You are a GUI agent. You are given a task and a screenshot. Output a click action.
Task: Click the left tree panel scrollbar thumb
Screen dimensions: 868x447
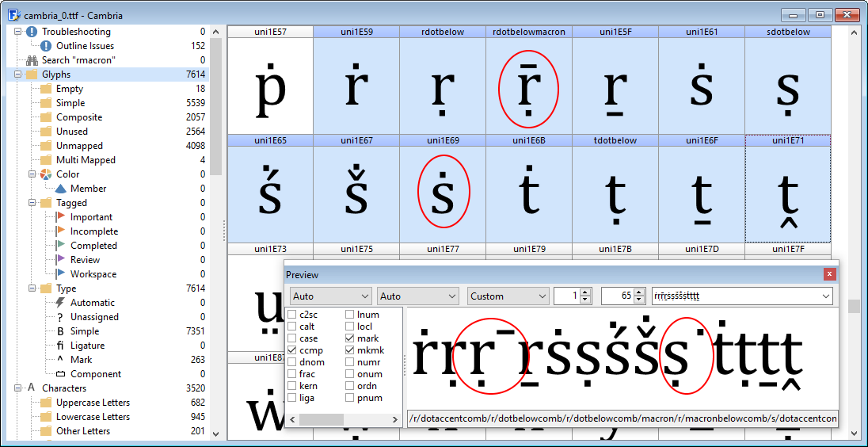(216, 106)
